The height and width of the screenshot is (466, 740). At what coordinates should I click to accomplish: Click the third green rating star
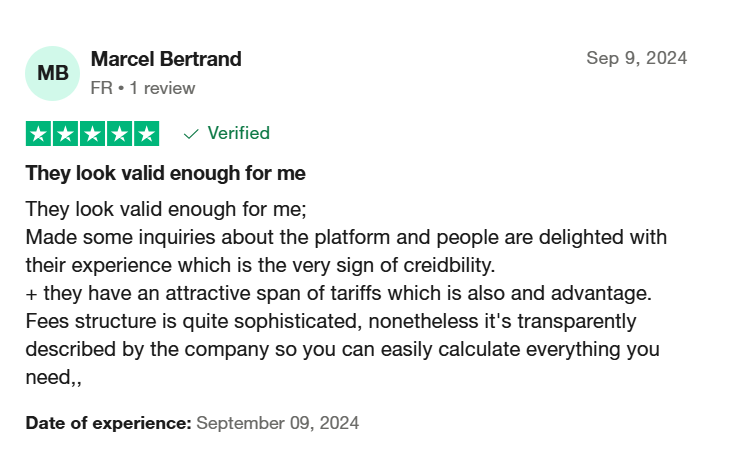92,134
